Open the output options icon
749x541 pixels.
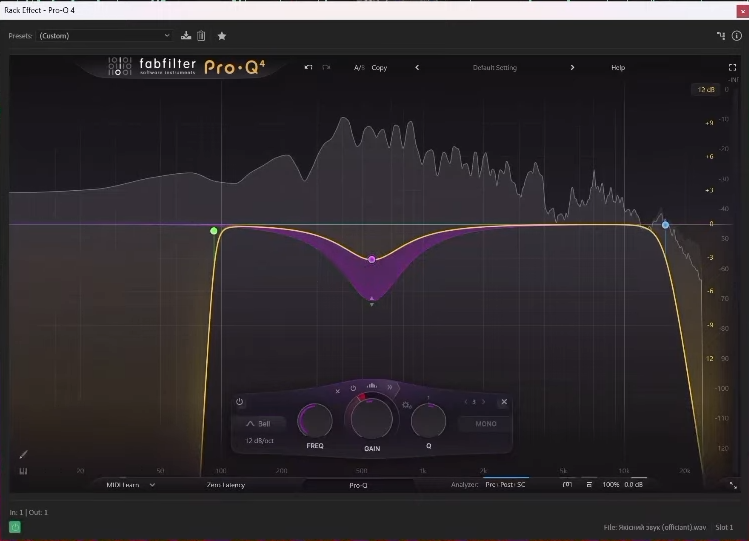click(589, 484)
